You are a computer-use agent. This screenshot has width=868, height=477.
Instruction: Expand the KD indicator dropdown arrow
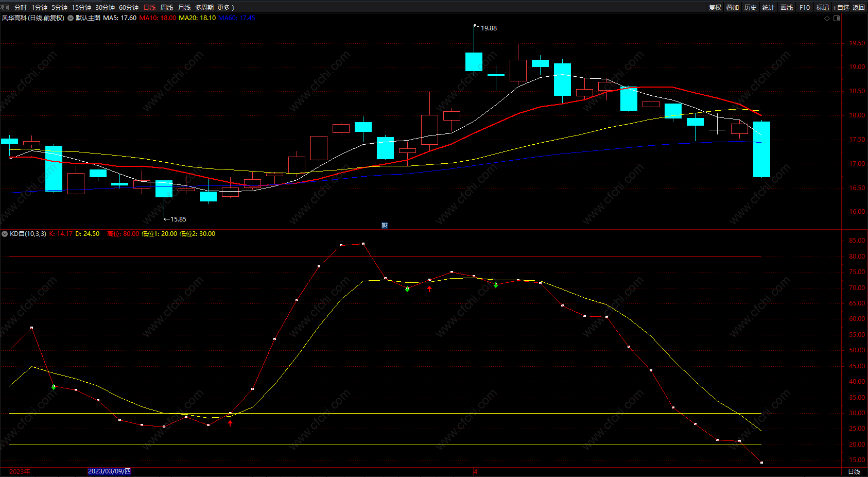click(5, 234)
